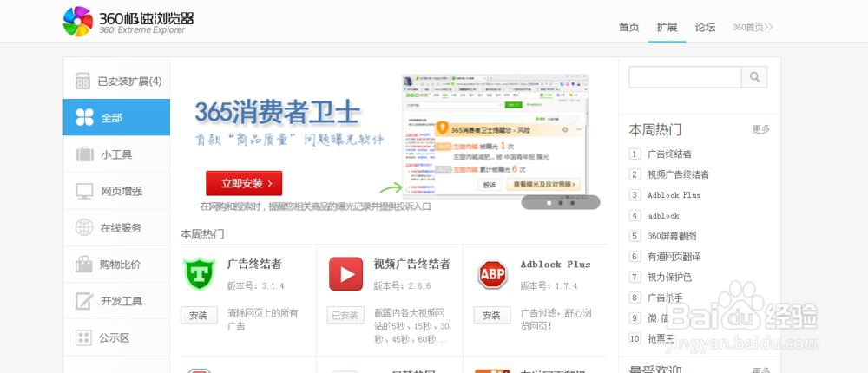Open Adblock Plus in ranking list
Screen dimensions: 868x373
pos(674,195)
